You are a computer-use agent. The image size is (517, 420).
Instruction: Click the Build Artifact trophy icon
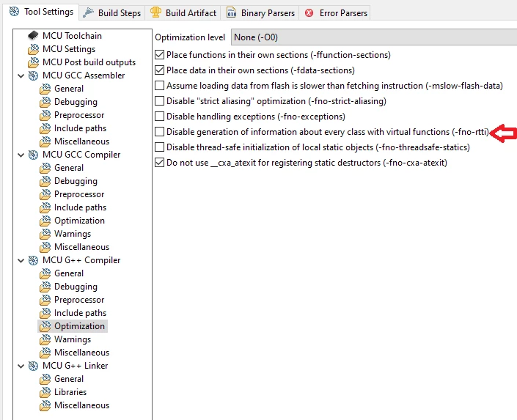click(x=155, y=12)
